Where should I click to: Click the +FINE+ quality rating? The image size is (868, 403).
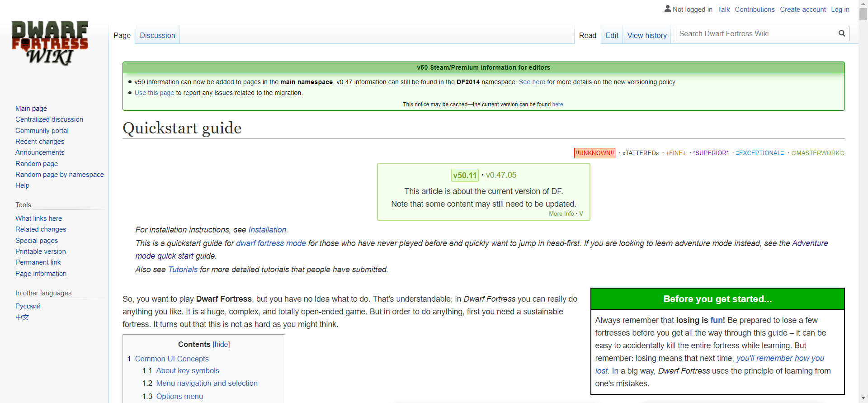675,153
